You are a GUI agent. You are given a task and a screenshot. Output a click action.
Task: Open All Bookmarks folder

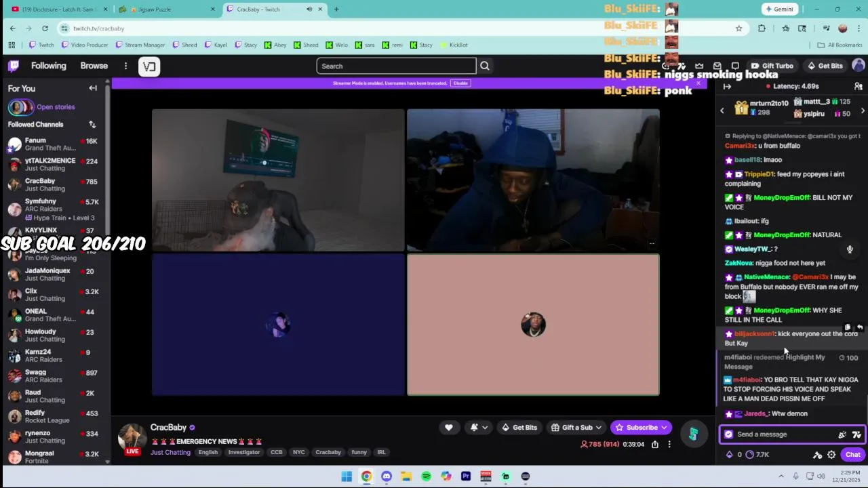(x=840, y=45)
